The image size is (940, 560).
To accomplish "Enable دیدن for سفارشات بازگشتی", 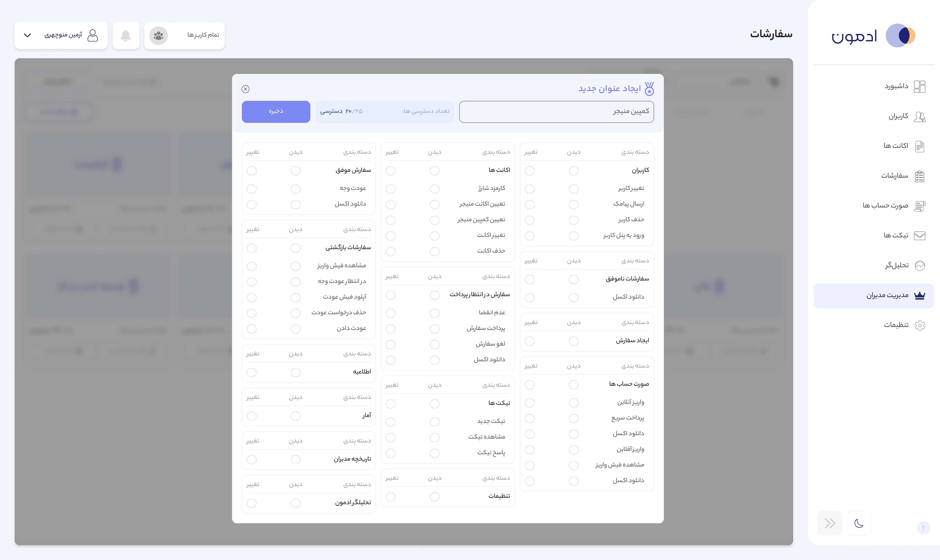I will (x=295, y=248).
